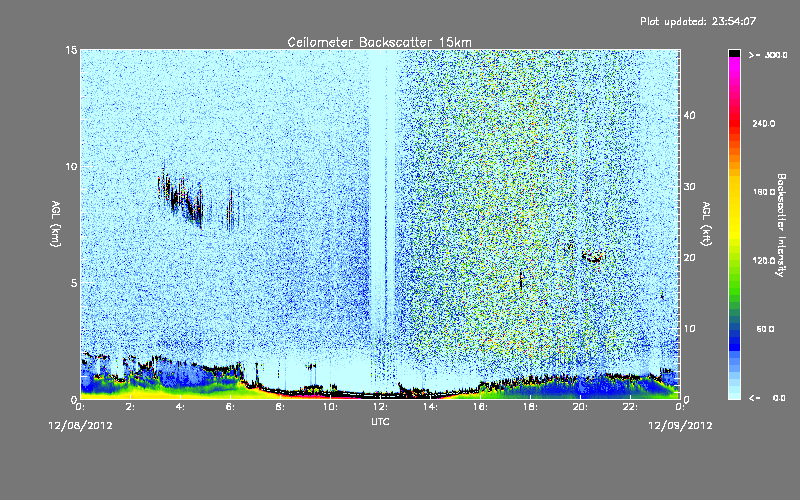Viewport: 800px width, 500px height.
Task: Click the '>= 300.0' colorbar maximum label
Action: point(768,55)
